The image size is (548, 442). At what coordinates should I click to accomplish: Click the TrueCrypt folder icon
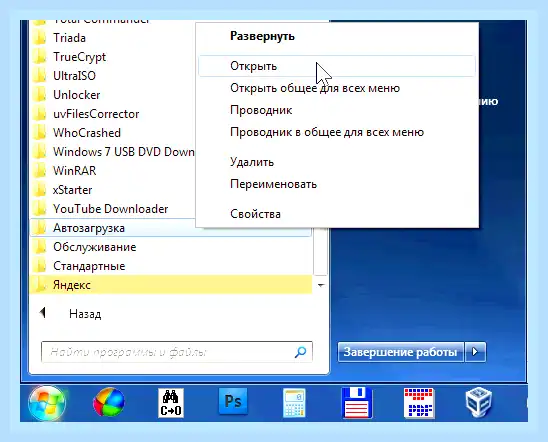[x=39, y=57]
